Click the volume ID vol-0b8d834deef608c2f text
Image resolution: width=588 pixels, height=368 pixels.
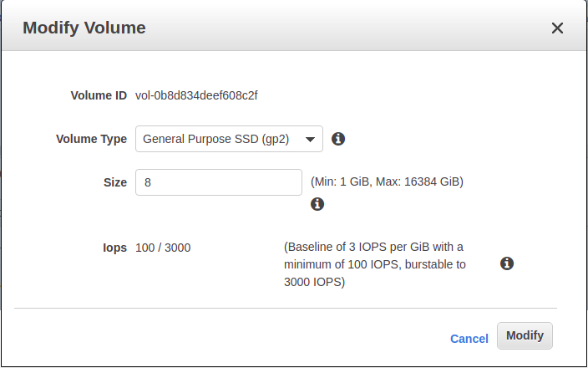click(196, 95)
